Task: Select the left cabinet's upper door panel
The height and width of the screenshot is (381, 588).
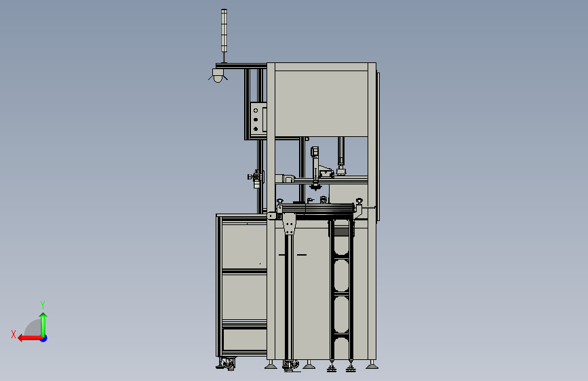Action: 244,245
